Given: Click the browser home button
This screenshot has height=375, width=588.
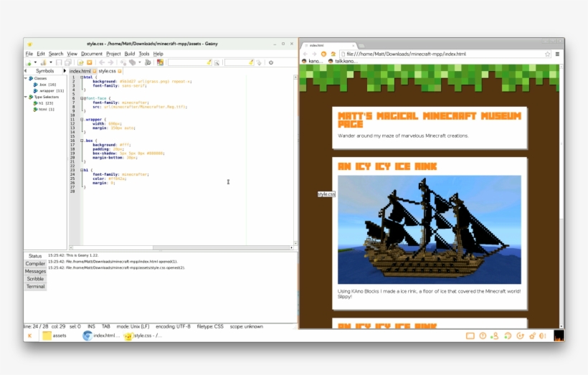Looking at the screenshot, I should click(332, 54).
